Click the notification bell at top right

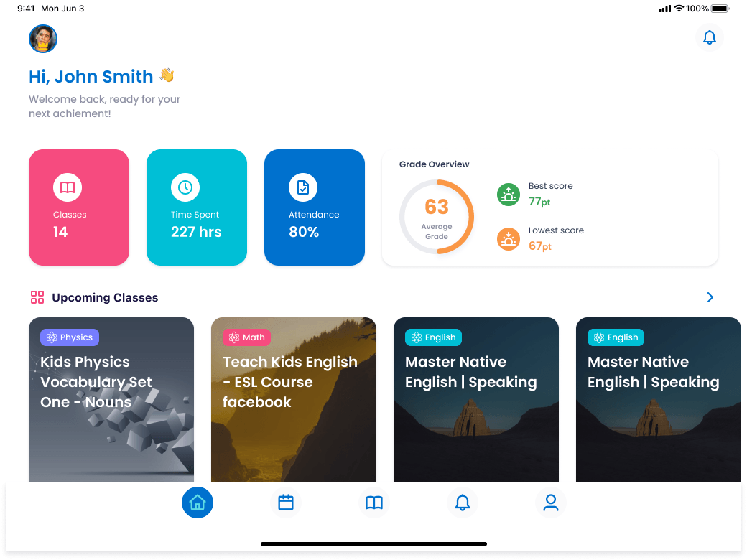pos(710,37)
